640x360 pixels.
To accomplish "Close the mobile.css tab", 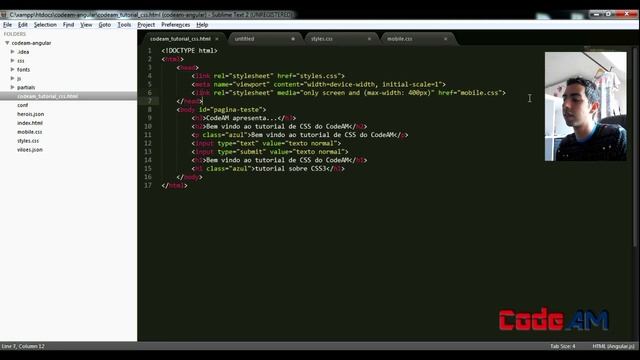I will pyautogui.click(x=445, y=39).
